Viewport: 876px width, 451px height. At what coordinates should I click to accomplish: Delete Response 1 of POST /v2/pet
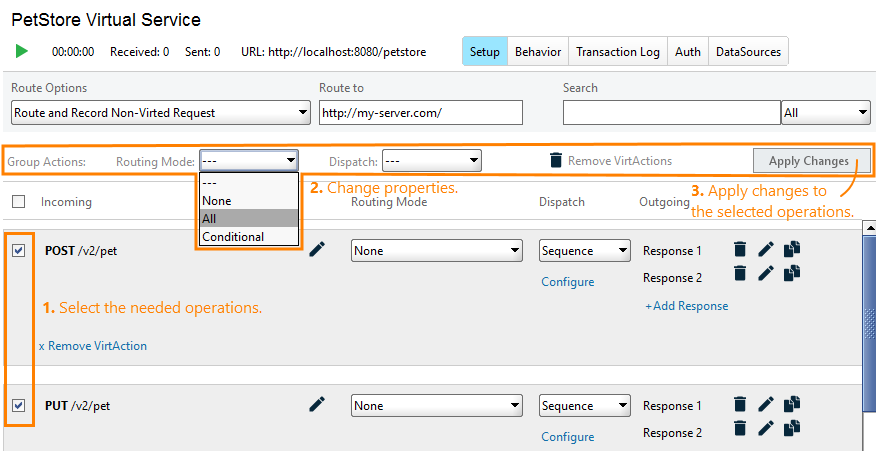point(740,249)
